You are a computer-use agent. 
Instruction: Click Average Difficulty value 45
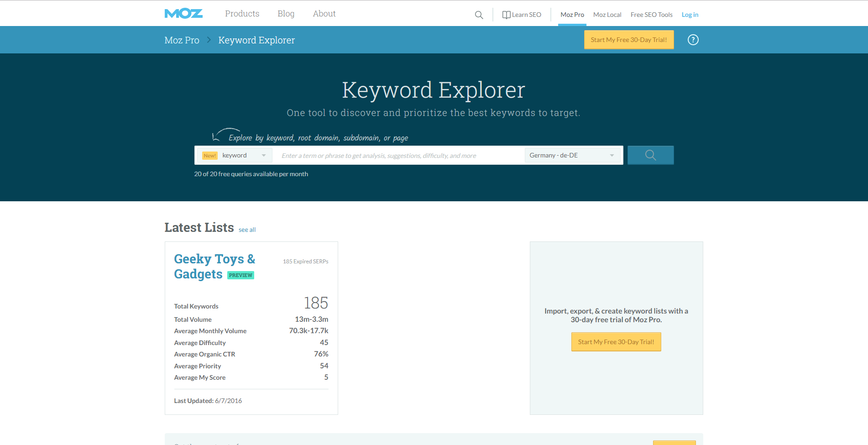pyautogui.click(x=324, y=342)
